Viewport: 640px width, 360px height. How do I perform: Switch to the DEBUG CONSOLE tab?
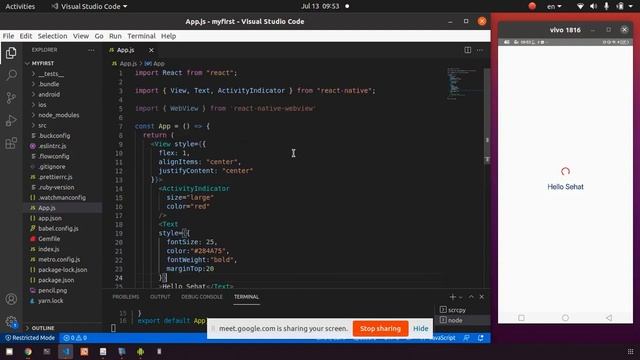pos(202,297)
